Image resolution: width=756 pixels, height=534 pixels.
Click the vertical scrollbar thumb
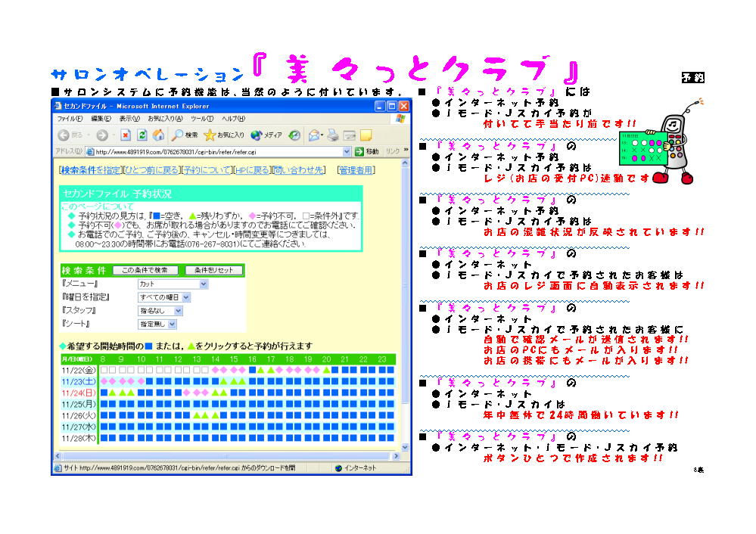click(x=405, y=286)
